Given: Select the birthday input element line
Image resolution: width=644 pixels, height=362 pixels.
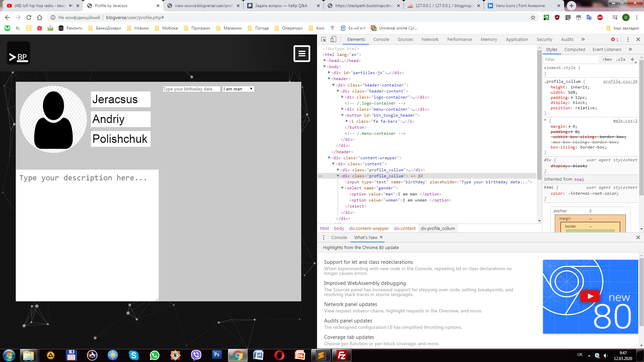Looking at the screenshot, I should [438, 182].
